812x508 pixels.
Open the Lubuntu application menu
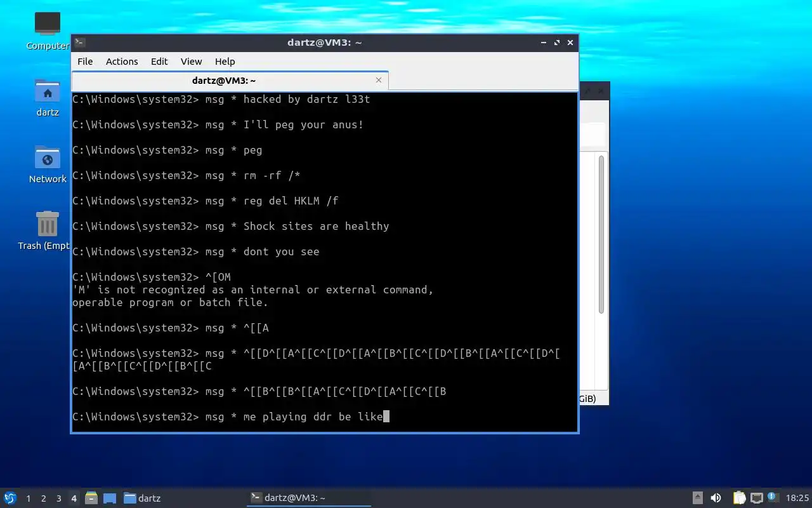(10, 498)
